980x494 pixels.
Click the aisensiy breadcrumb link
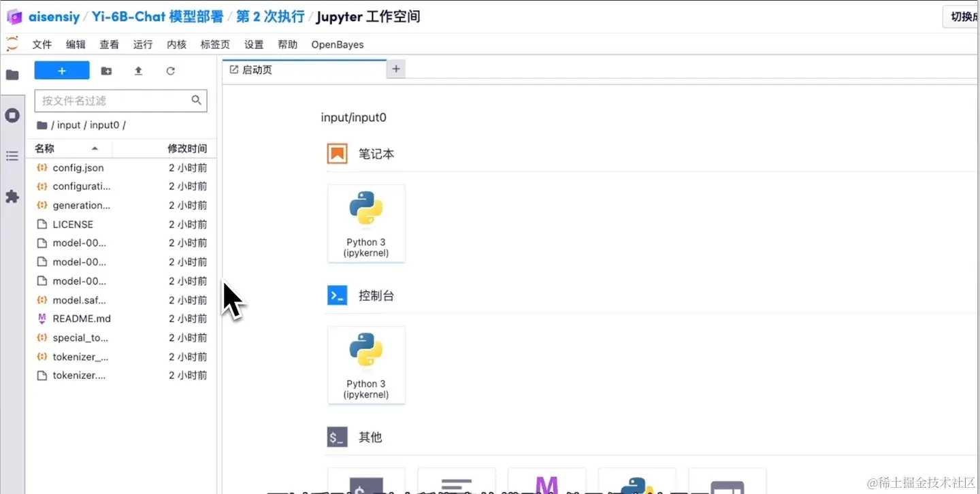(x=54, y=16)
